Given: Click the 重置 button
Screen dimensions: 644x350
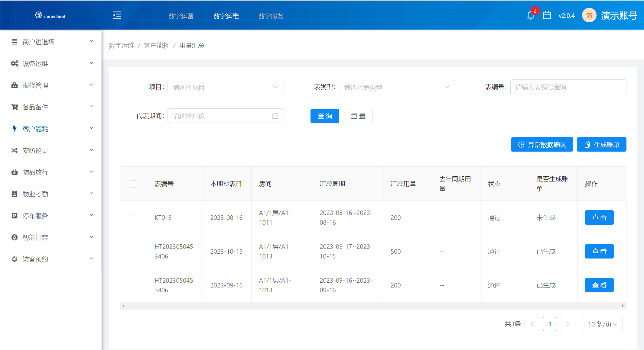Looking at the screenshot, I should pyautogui.click(x=358, y=116).
